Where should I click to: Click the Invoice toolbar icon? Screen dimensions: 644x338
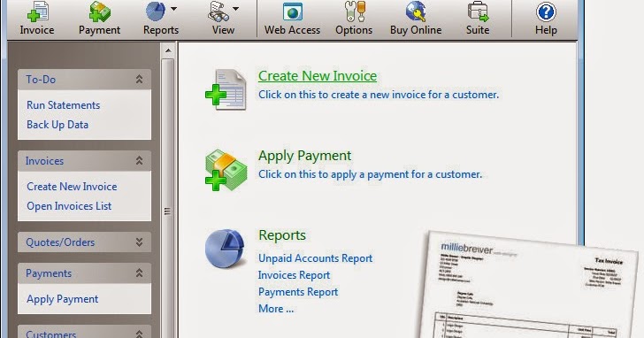tap(37, 12)
